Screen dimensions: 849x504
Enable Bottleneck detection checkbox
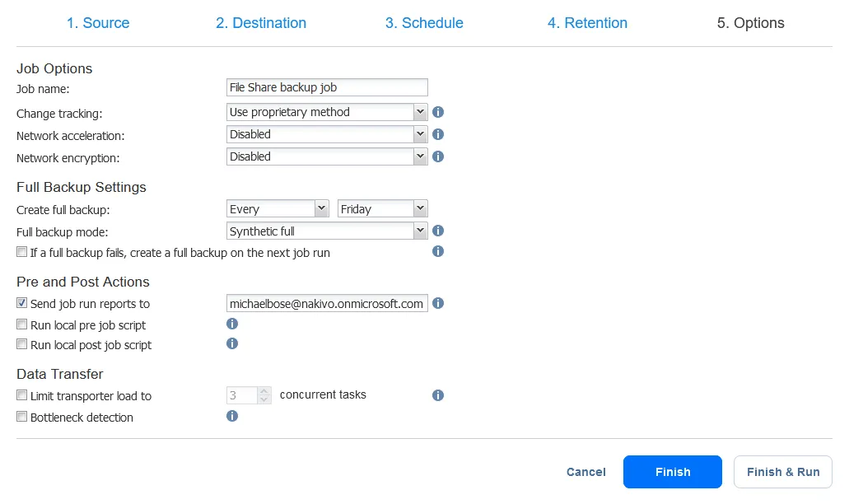pyautogui.click(x=22, y=418)
